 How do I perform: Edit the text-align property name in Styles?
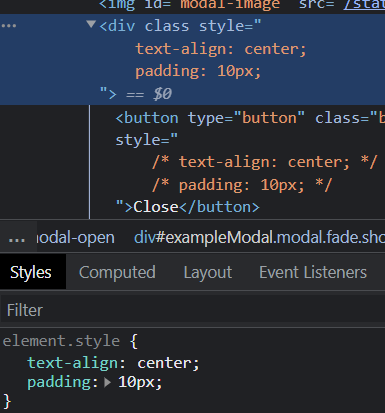(72, 363)
